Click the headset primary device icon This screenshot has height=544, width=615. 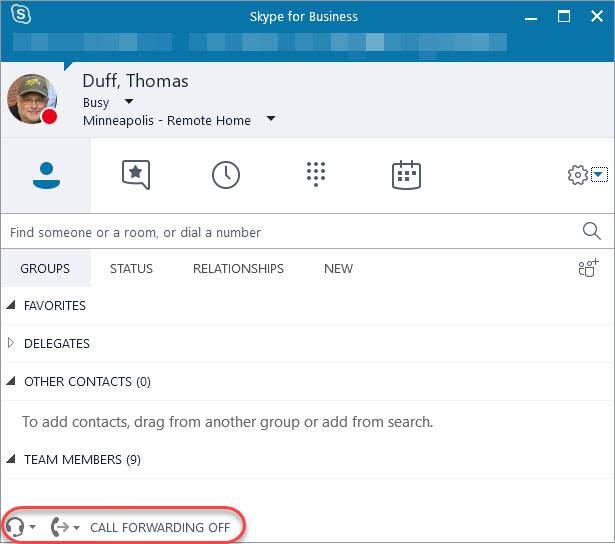coord(15,527)
